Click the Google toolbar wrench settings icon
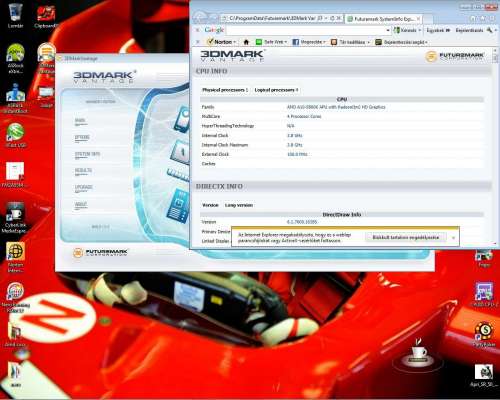This screenshot has height=400, width=500. [x=489, y=30]
